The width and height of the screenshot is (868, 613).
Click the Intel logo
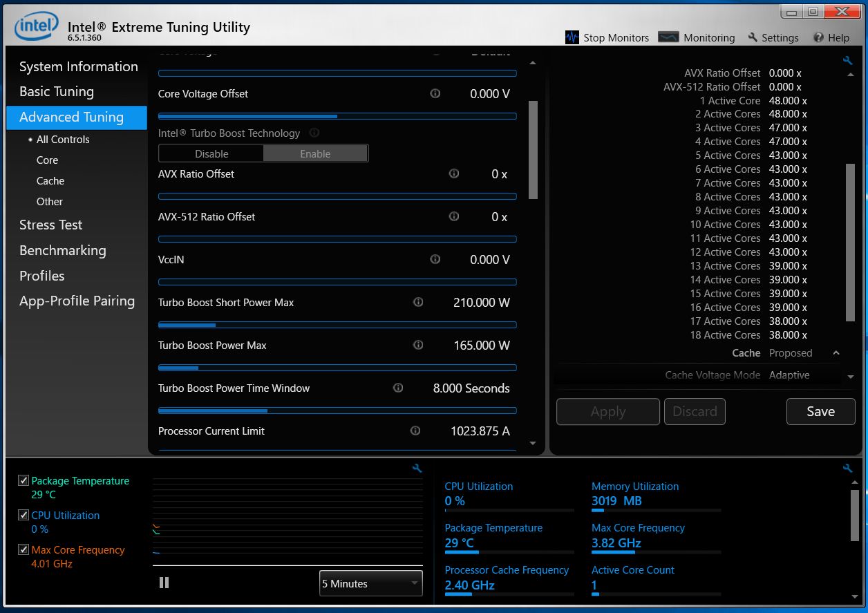coord(37,28)
